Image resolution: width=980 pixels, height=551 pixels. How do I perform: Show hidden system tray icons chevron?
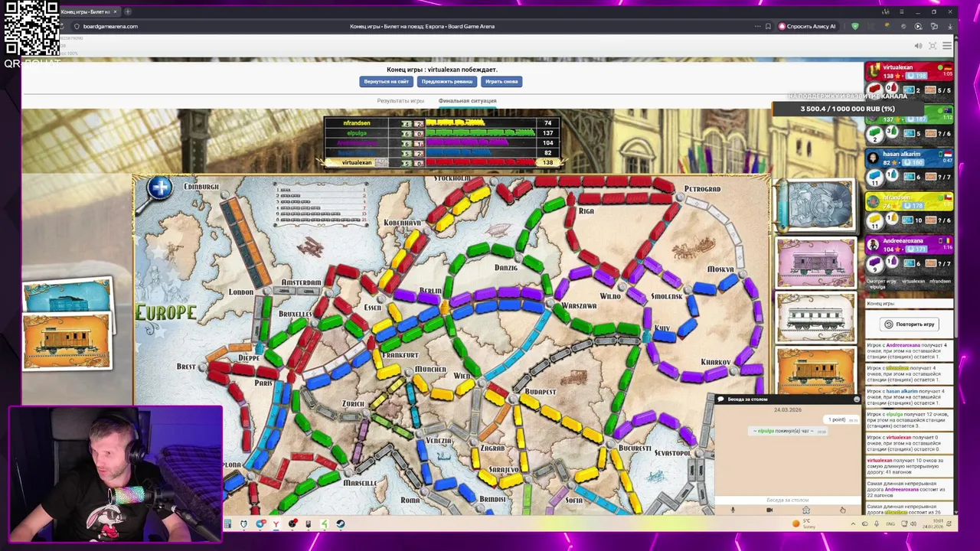pyautogui.click(x=853, y=524)
